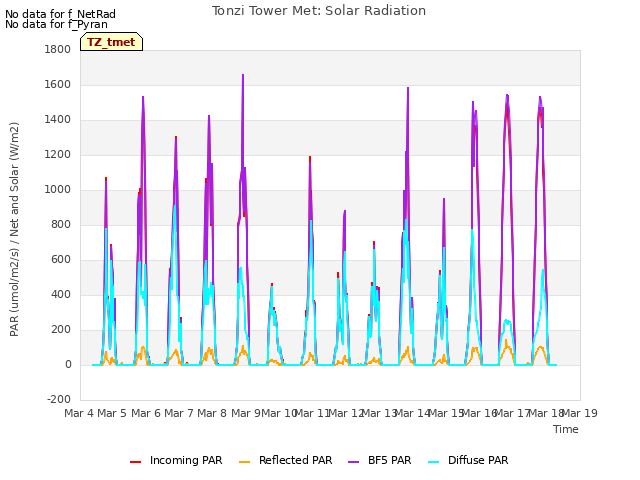The image size is (640, 480).
Task: Click the y-axis label PAR / Net and Solar
Action: click(14, 229)
